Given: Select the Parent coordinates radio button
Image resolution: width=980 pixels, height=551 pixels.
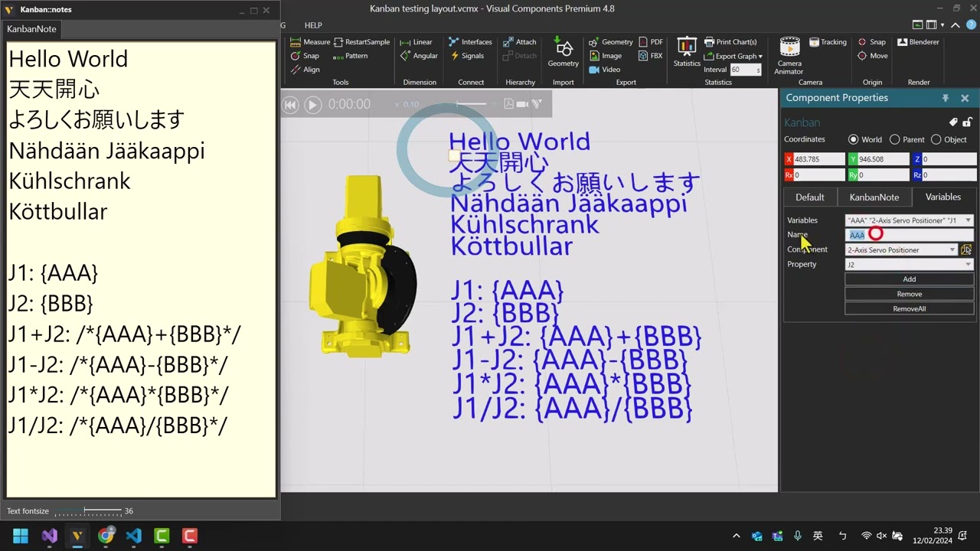Looking at the screenshot, I should (x=894, y=140).
